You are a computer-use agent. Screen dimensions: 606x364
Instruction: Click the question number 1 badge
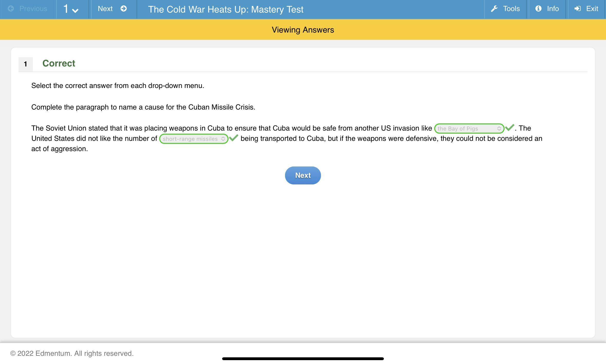pyautogui.click(x=25, y=64)
